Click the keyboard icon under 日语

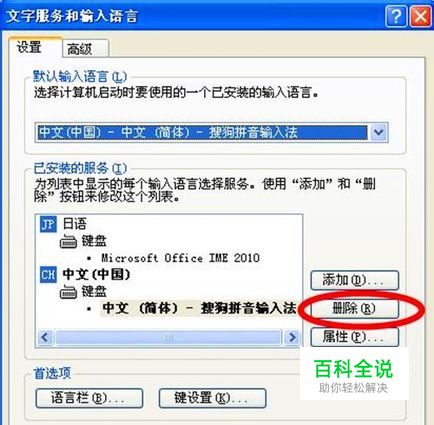pyautogui.click(x=68, y=242)
